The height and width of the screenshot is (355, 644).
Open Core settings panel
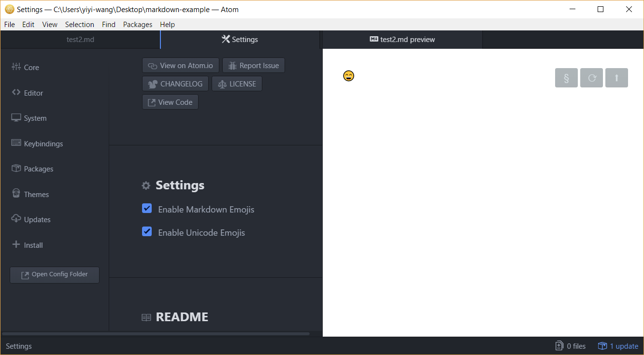pyautogui.click(x=26, y=67)
